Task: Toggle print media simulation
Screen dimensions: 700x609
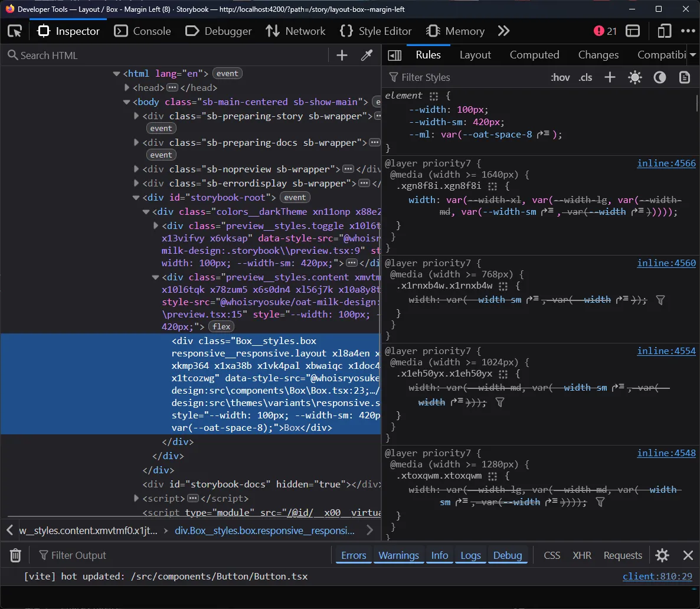Action: tap(683, 77)
